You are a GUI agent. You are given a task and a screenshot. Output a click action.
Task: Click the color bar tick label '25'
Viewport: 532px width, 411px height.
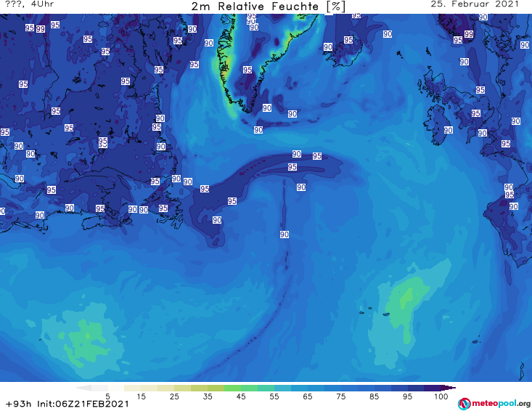[x=174, y=396]
